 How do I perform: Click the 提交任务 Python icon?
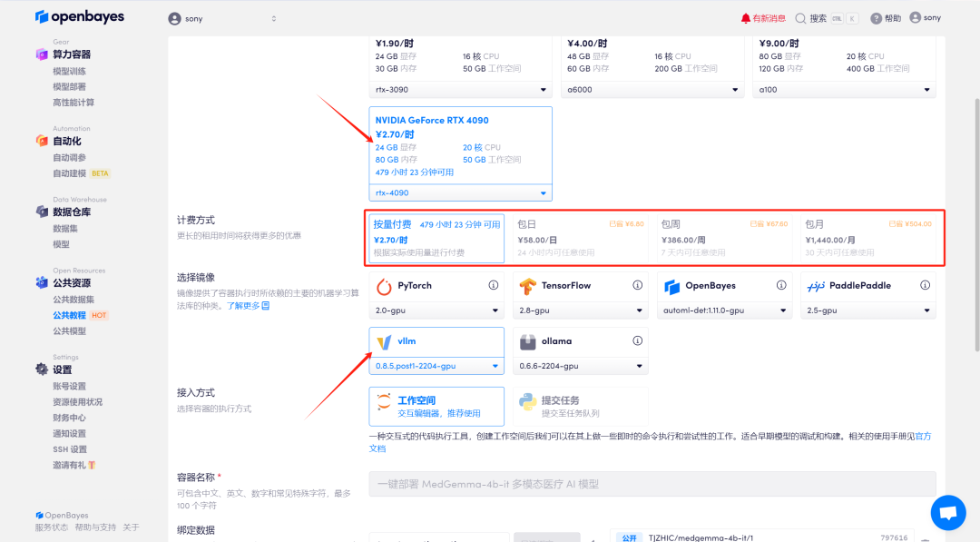[x=527, y=402]
